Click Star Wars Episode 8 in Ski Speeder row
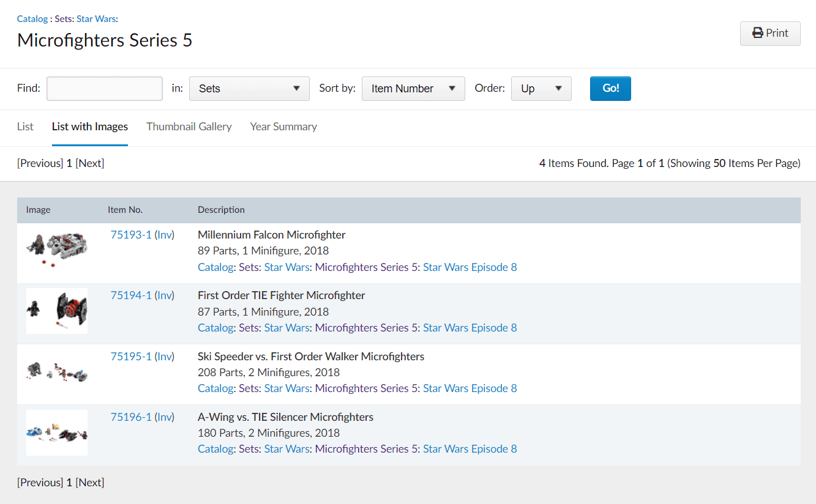 coord(470,388)
